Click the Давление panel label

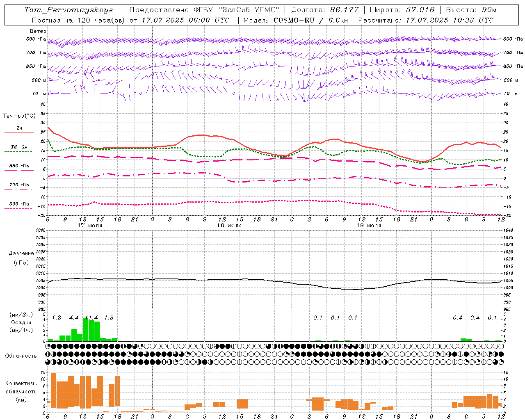21,253
